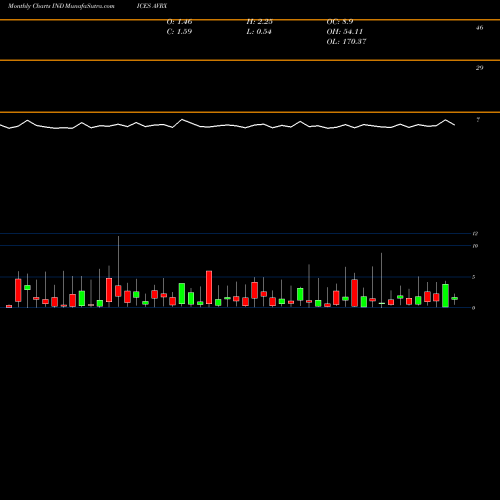Click the '10' price axis label
Image resolution: width=500 pixels, height=500 pixels.
pyautogui.click(x=475, y=246)
